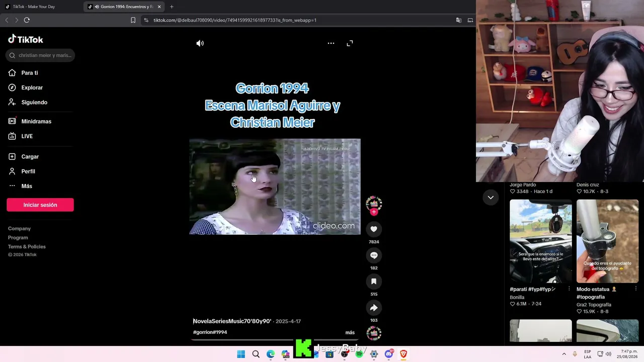Click the Bonilla author name
This screenshot has height=362, width=644.
pos(518,297)
